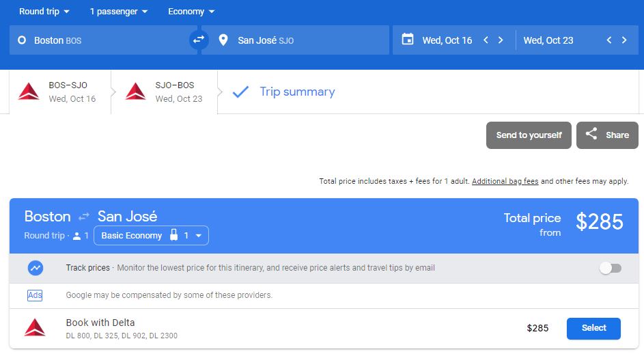Open the Additional bag fees link
This screenshot has width=644, height=354.
(505, 181)
